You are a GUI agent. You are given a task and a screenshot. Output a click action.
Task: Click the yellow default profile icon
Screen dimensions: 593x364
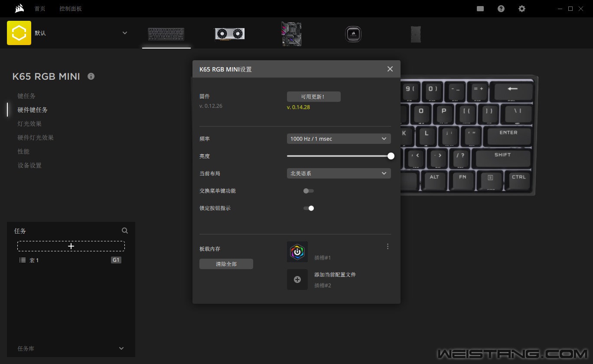[19, 33]
